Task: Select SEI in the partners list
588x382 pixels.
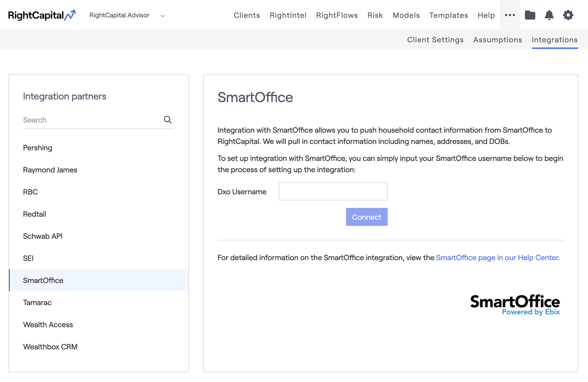Action: (99, 258)
